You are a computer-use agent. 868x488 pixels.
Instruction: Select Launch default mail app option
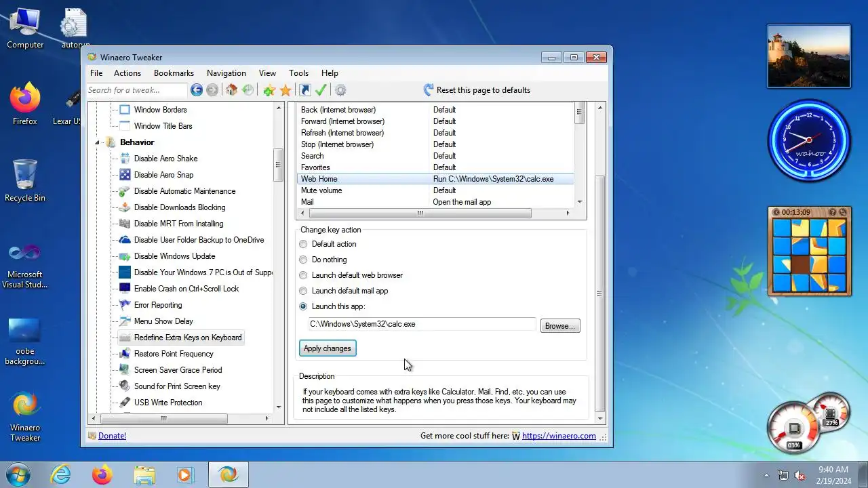pos(303,291)
